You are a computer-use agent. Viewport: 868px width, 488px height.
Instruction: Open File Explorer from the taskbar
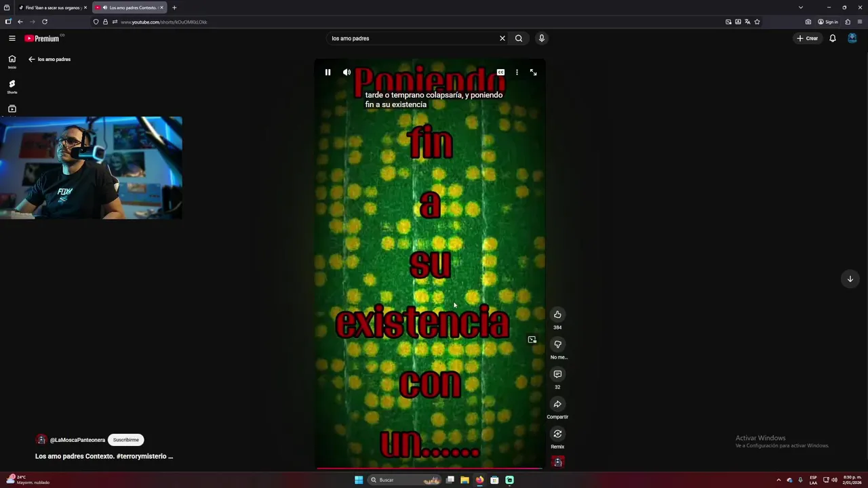(465, 480)
